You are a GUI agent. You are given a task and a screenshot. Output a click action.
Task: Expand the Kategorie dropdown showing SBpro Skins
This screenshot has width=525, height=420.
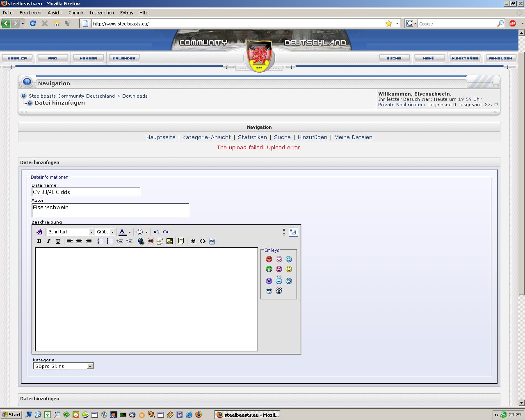90,366
